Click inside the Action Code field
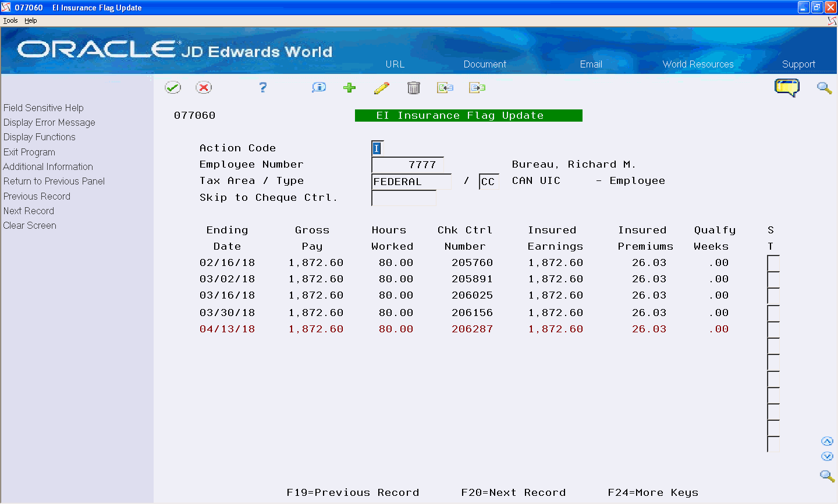Screen dimensions: 838x504 [x=376, y=148]
